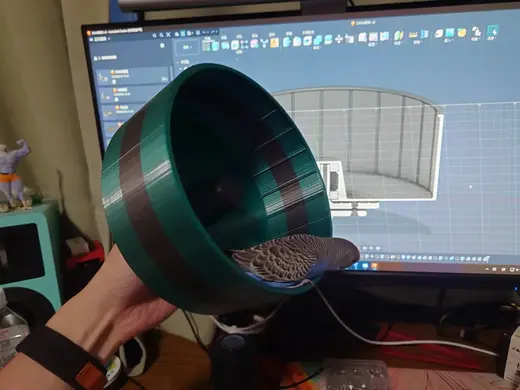Image resolution: width=520 pixels, height=390 pixels.
Task: Close the data panel with the X icon
Action: pos(168,35)
